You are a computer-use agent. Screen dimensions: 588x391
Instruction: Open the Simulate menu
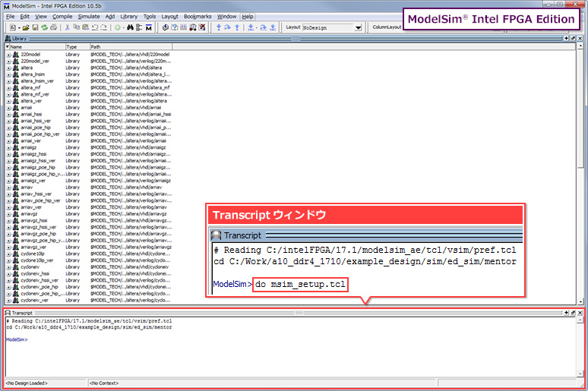89,16
